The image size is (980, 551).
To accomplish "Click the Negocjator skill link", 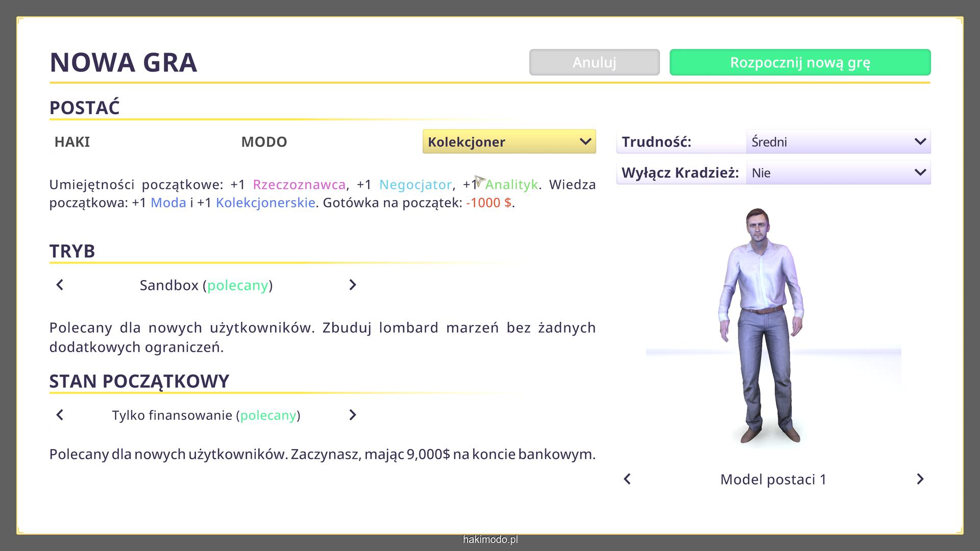I will 415,185.
